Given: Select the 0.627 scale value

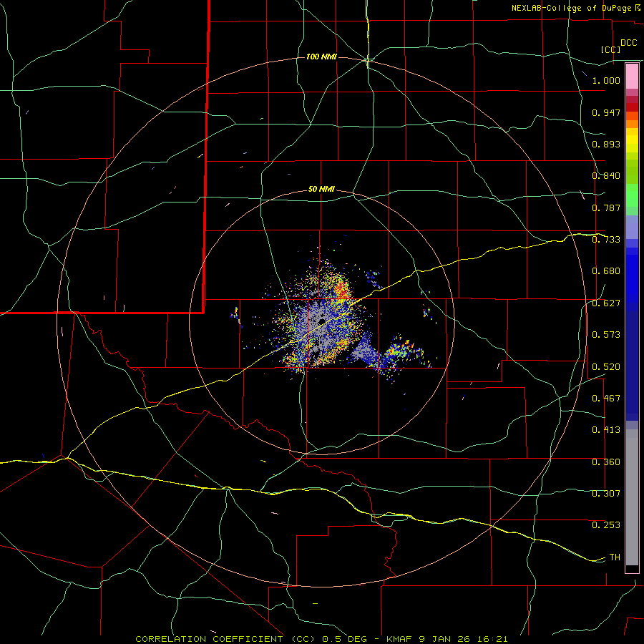Looking at the screenshot, I should pos(606,303).
